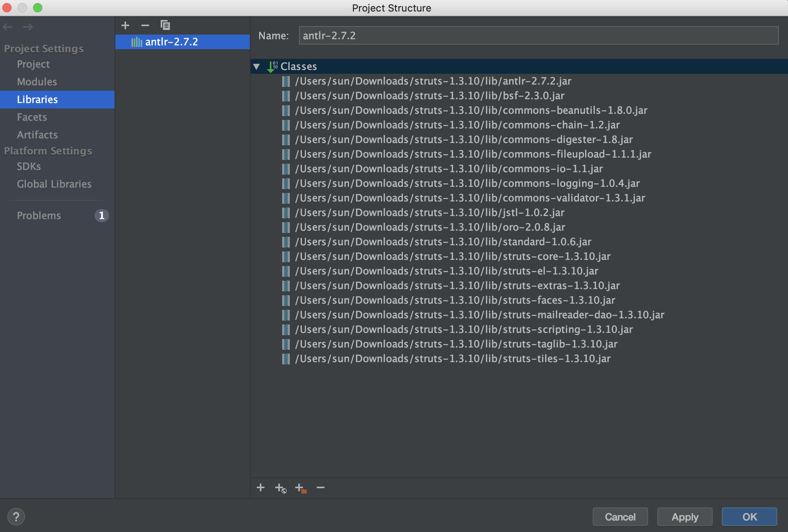
Task: Open the Global Libraries section
Action: coord(54,184)
